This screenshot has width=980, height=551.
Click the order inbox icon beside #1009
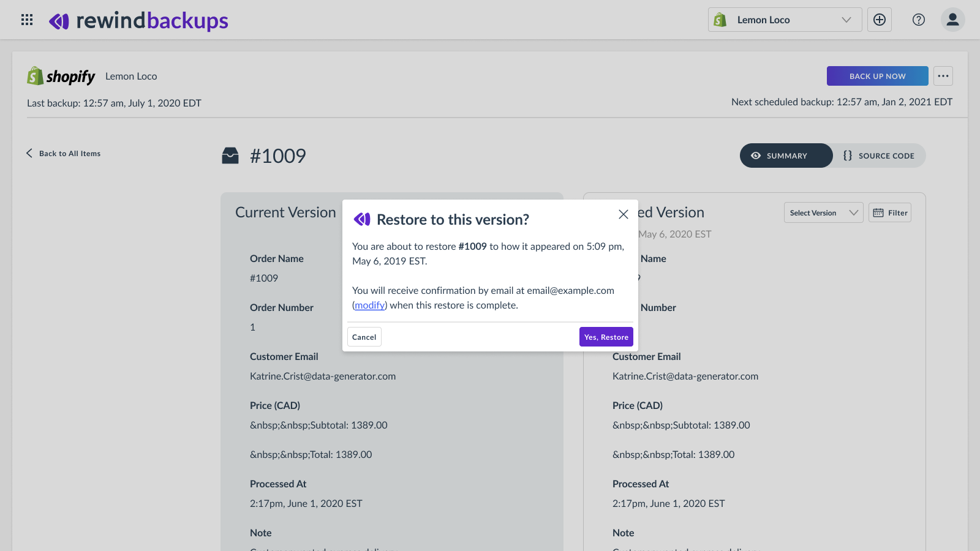(x=230, y=156)
